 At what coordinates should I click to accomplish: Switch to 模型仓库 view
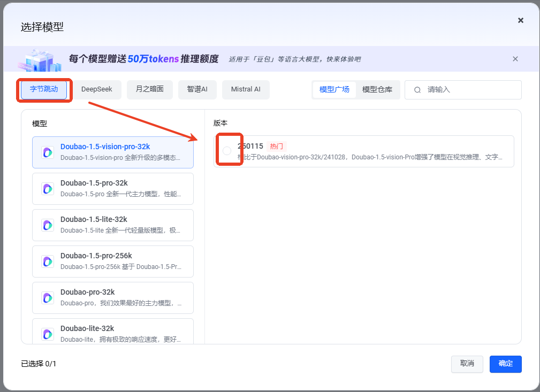[x=377, y=90]
